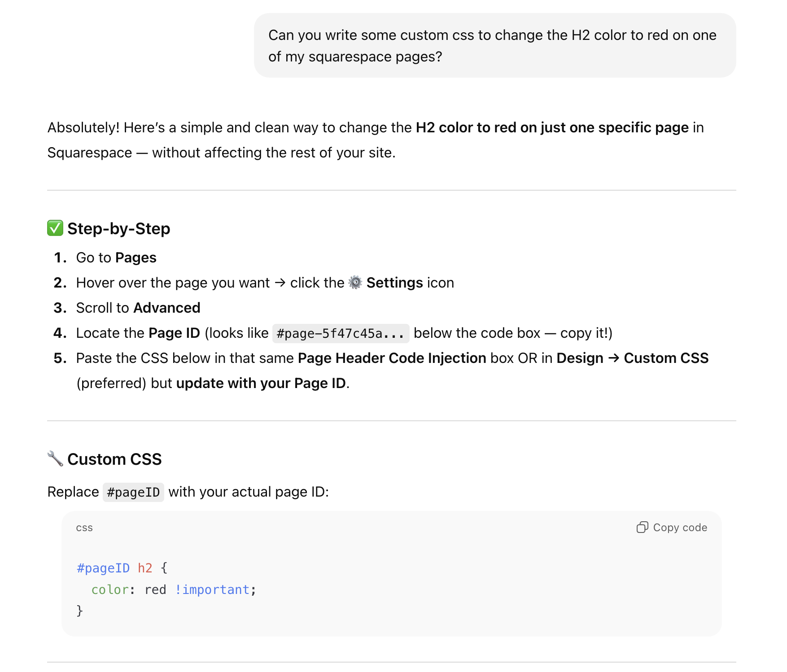787x672 pixels.
Task: Click the Copy code icon in the code block
Action: pos(643,527)
